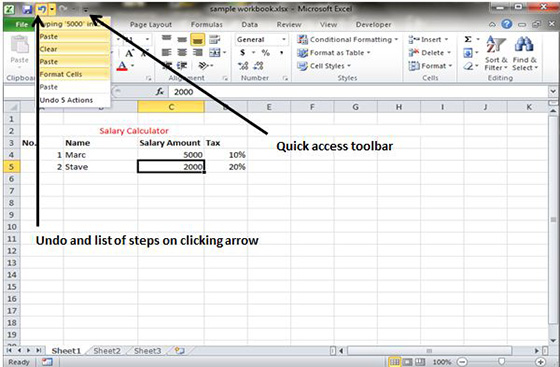This screenshot has height=367, width=560.
Task: Expand the Customize Quick Access Toolbar arrow
Action: click(86, 10)
